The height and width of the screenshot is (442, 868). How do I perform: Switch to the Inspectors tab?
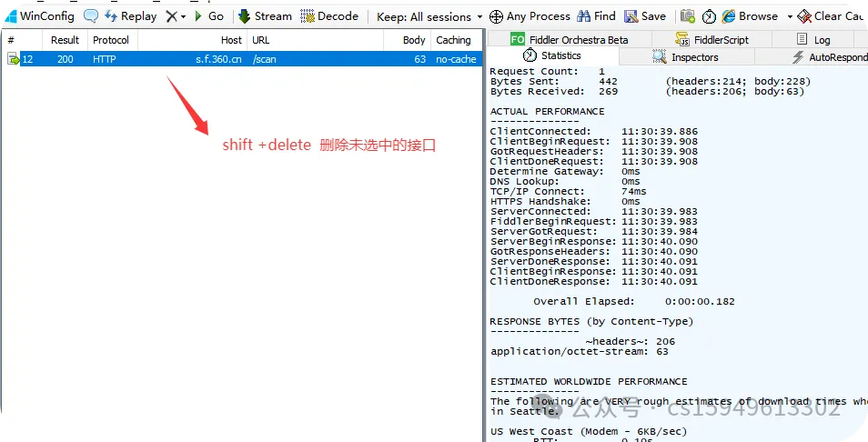pyautogui.click(x=685, y=57)
